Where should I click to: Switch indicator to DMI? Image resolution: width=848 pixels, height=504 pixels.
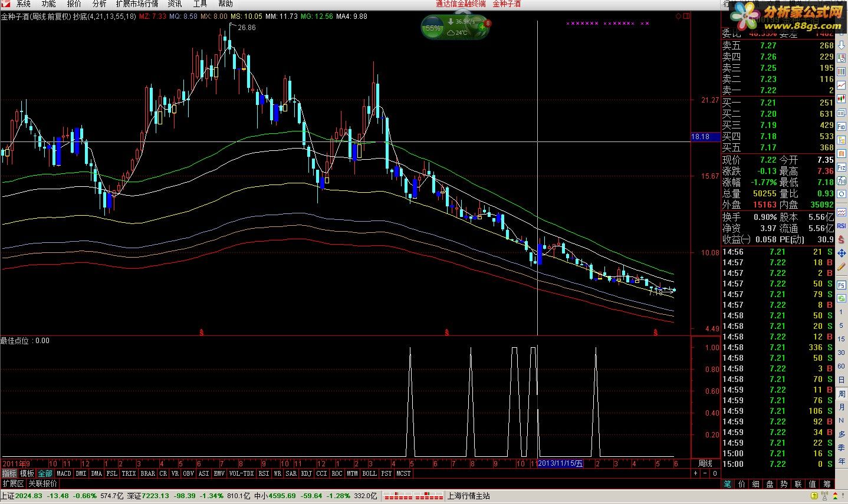(x=81, y=473)
